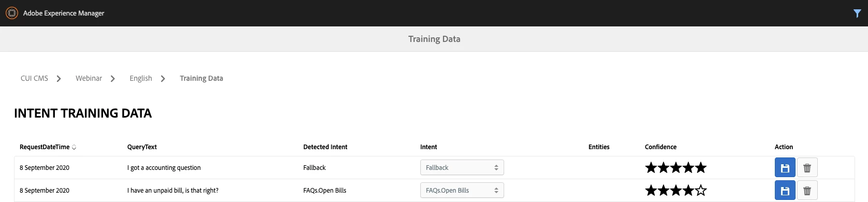
Task: Select 'I got a accounting question' text
Action: (164, 168)
